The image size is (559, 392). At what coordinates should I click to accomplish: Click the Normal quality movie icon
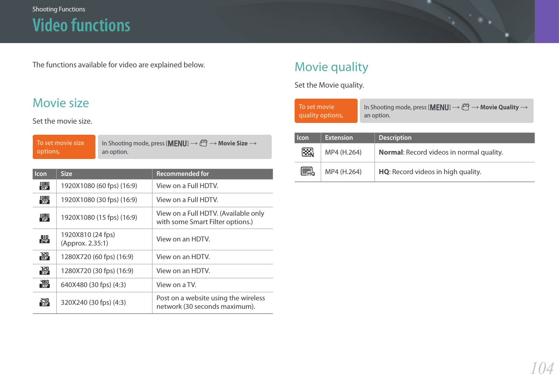coord(308,152)
